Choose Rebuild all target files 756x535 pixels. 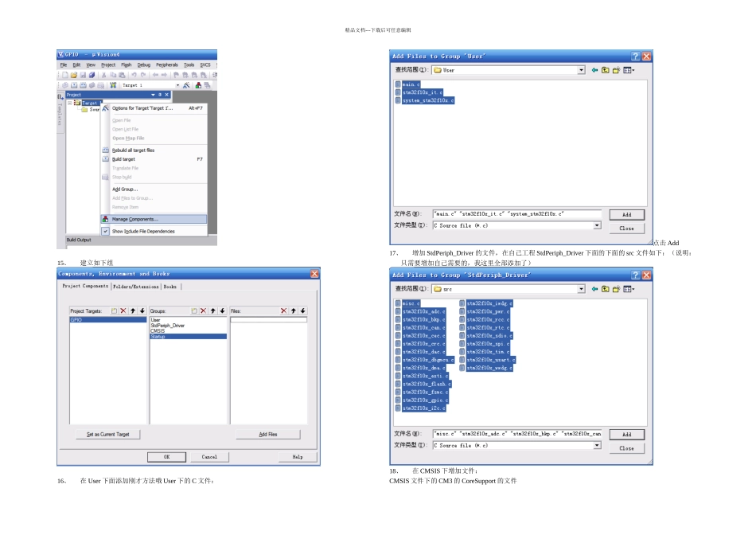(x=134, y=150)
